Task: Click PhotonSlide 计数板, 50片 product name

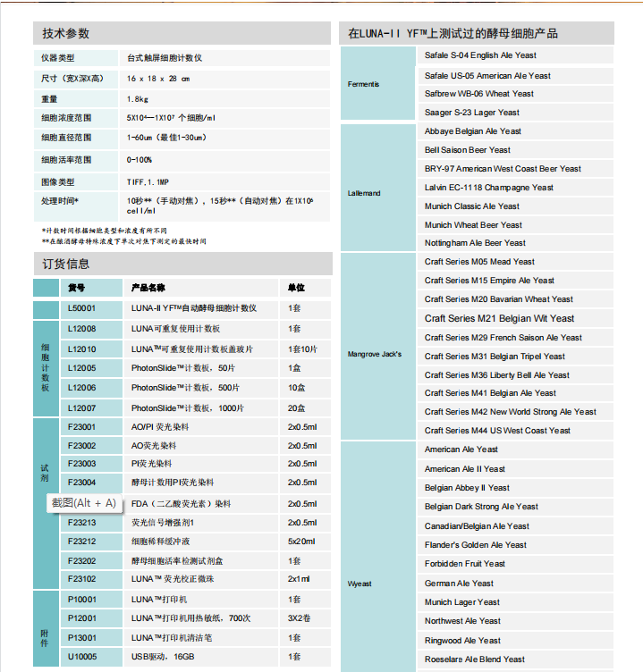Action: pos(183,368)
